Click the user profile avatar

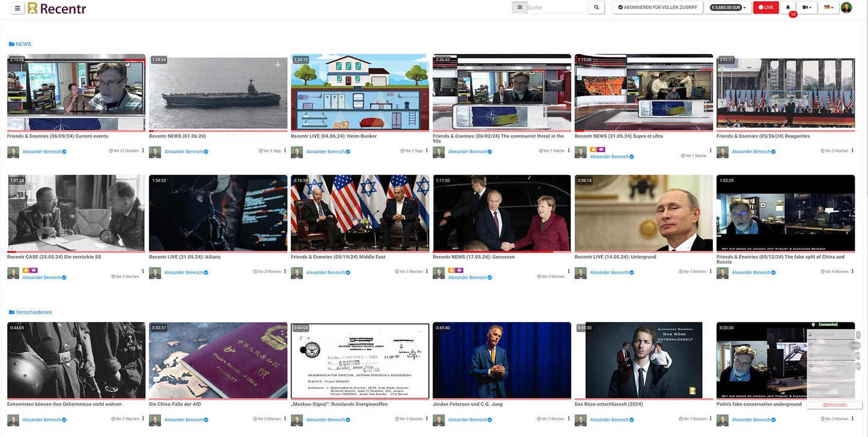(x=846, y=8)
